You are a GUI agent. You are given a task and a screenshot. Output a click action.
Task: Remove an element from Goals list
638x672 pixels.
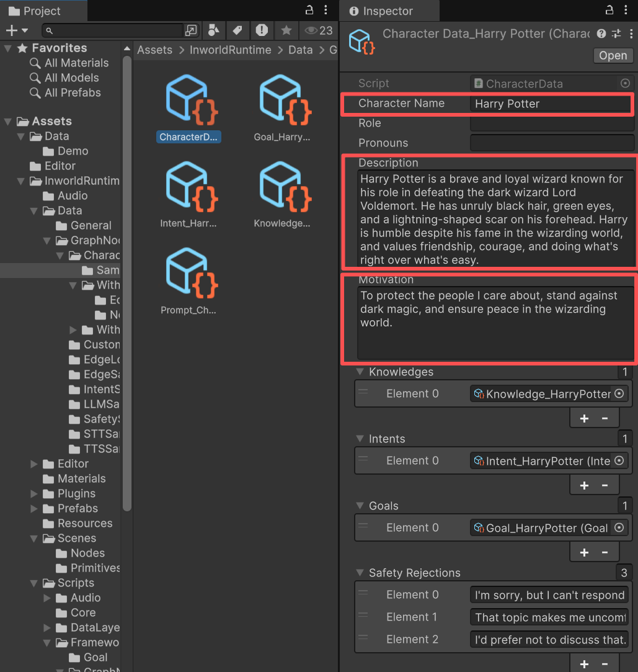click(x=605, y=552)
